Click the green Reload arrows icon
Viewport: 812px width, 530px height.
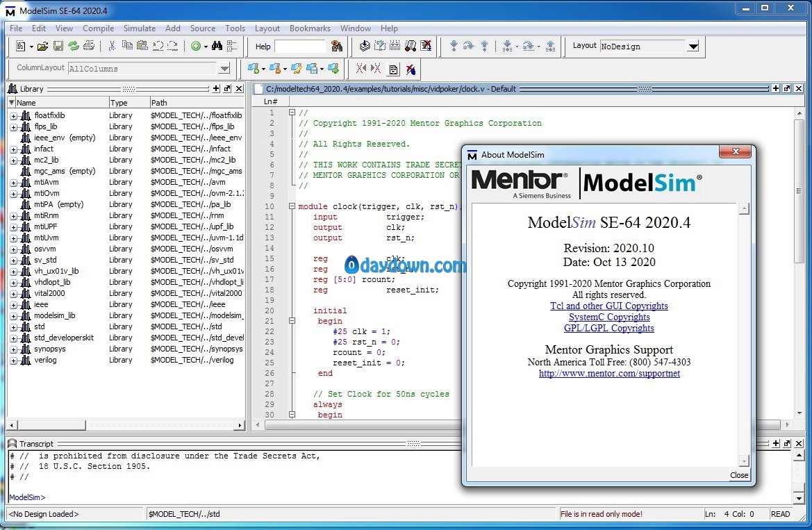pos(74,46)
